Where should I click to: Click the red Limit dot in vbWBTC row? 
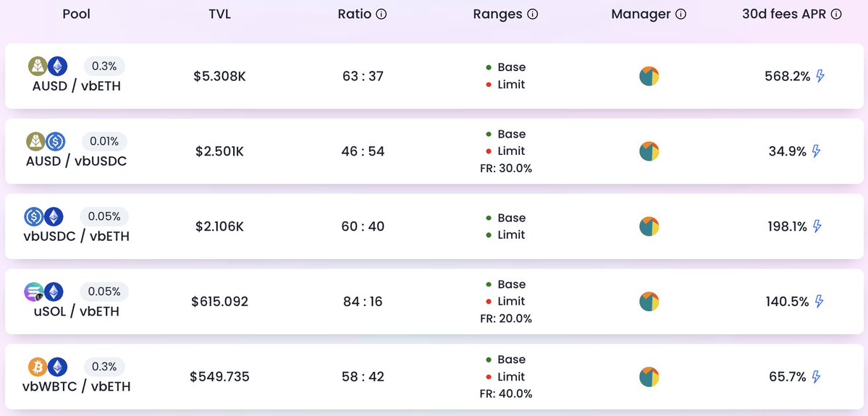click(x=489, y=377)
